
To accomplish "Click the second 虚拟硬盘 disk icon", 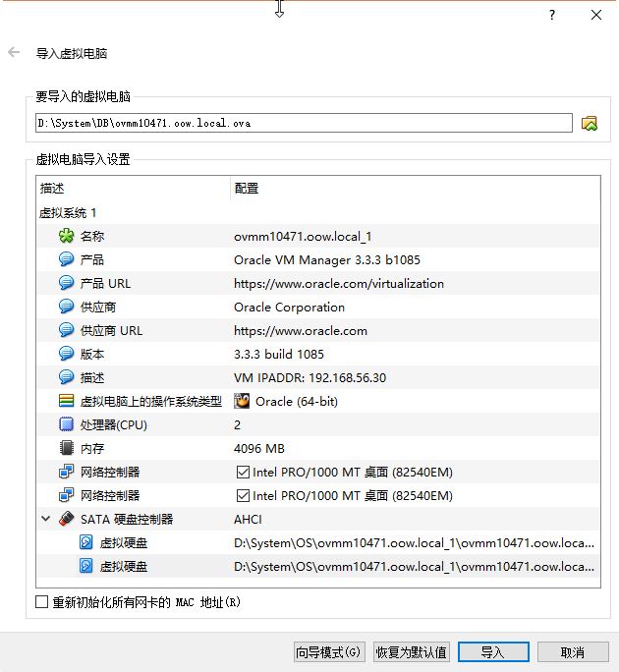I will tap(86, 566).
